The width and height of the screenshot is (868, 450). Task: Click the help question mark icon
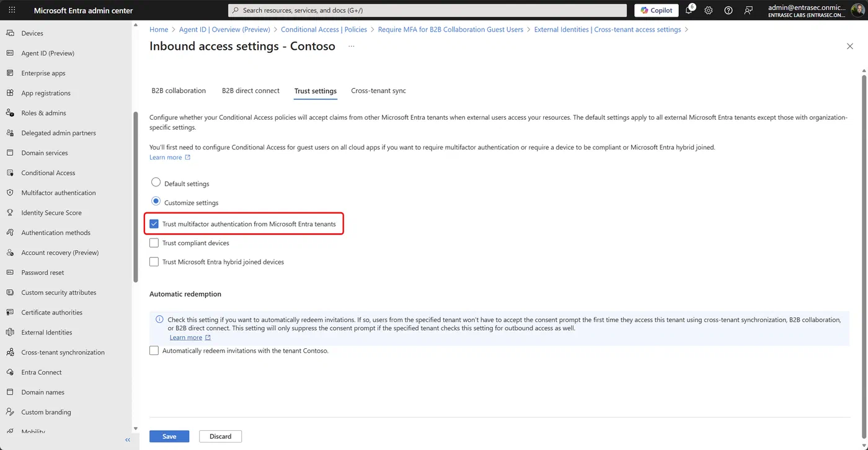tap(728, 11)
